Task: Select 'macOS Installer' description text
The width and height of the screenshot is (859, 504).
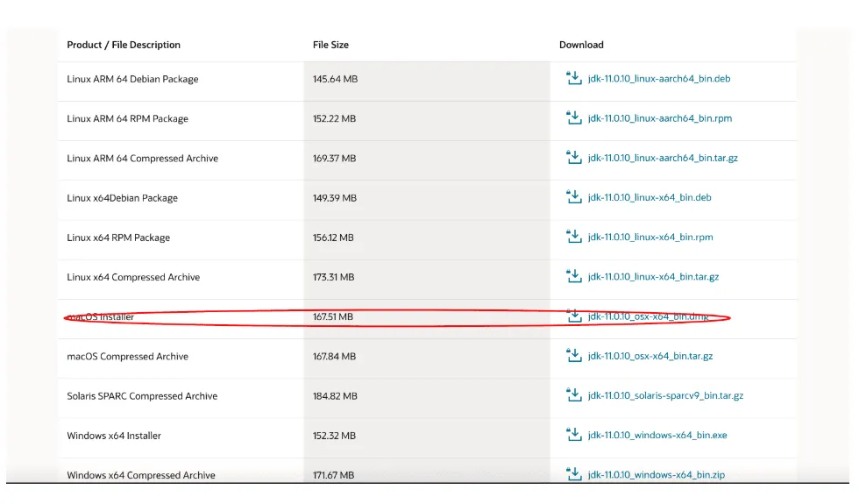Action: click(100, 316)
